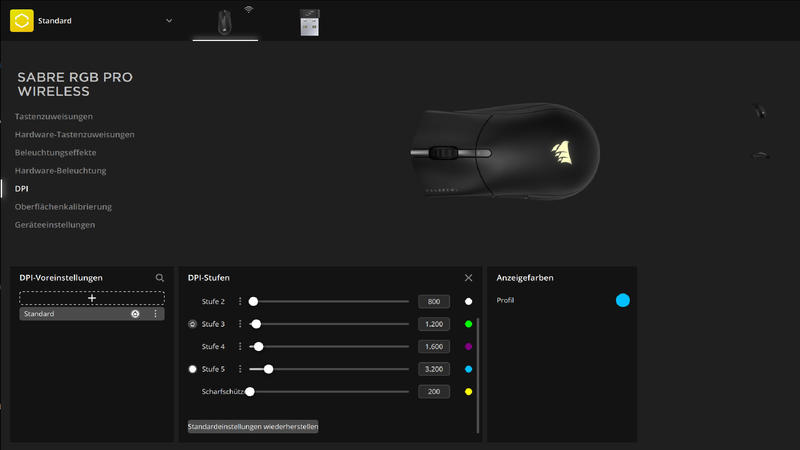Select the upper small mouse view thumbnail
Viewport: 800px width, 450px height.
coord(760,111)
